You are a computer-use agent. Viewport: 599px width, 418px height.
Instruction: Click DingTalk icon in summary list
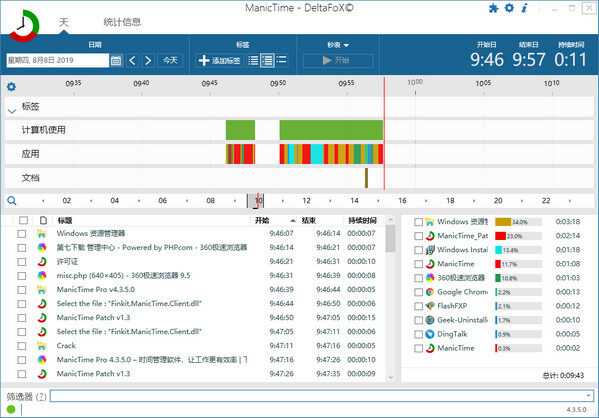(x=430, y=334)
